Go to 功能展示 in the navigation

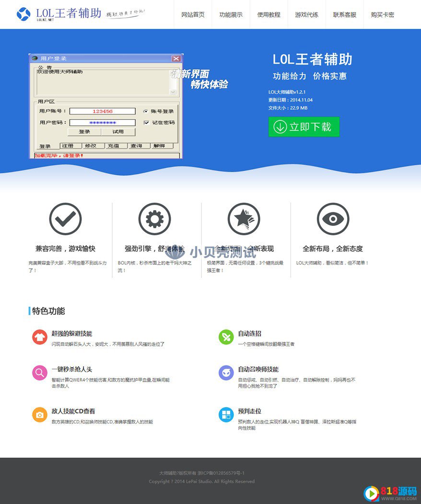point(231,15)
